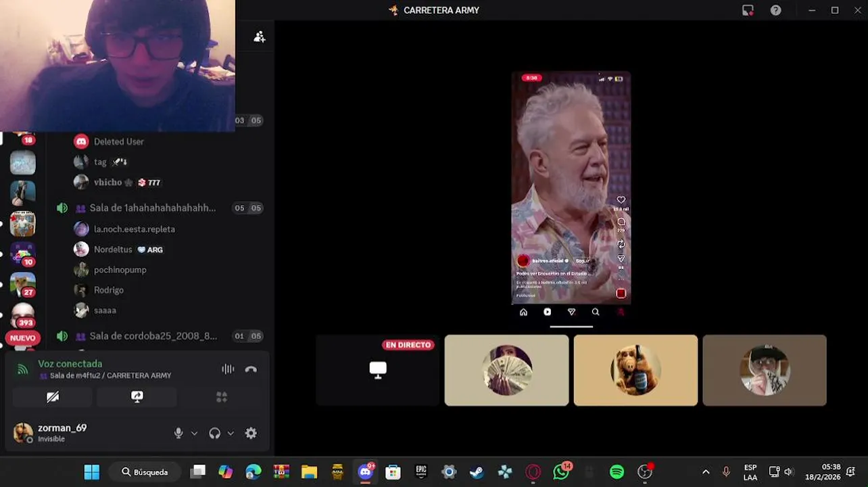
Task: Mute the microphone in user panel
Action: click(178, 434)
